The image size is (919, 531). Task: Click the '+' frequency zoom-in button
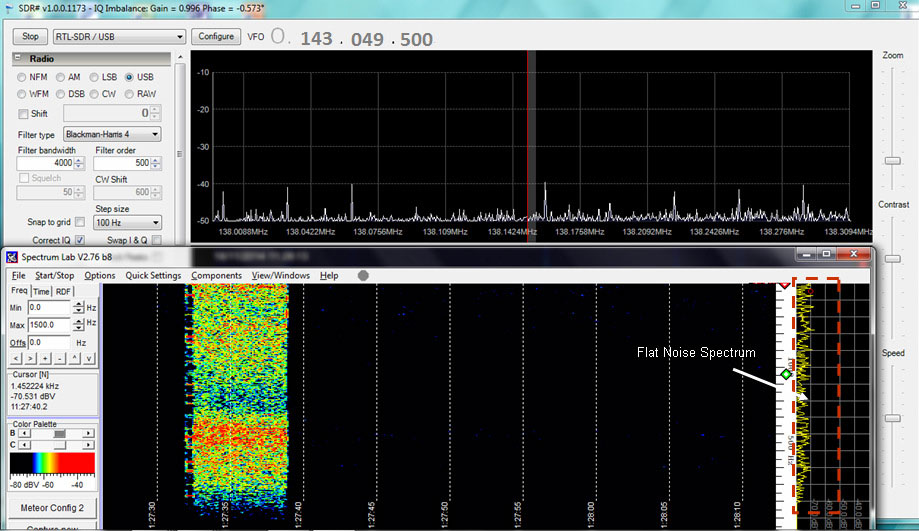pyautogui.click(x=46, y=358)
